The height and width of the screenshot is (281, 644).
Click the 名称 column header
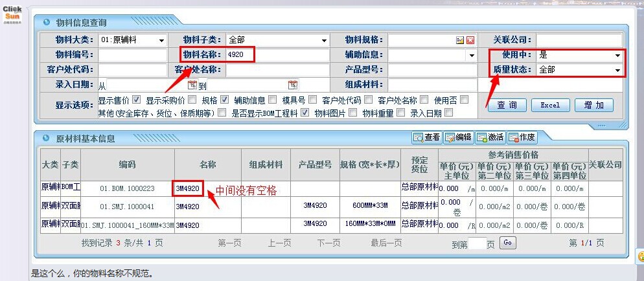tap(208, 165)
